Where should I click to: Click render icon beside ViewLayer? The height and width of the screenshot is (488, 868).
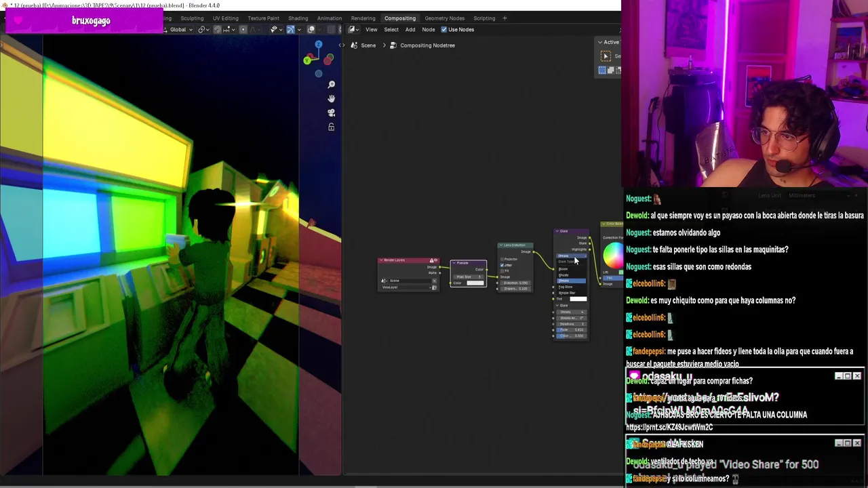pos(434,287)
